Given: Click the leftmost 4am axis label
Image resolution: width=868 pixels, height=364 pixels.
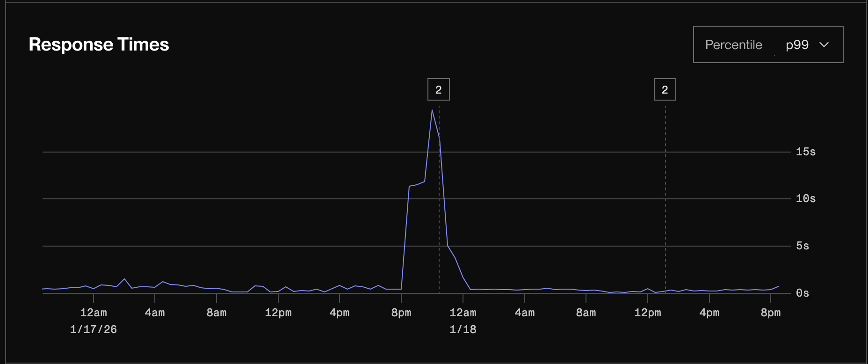Looking at the screenshot, I should coord(154,313).
